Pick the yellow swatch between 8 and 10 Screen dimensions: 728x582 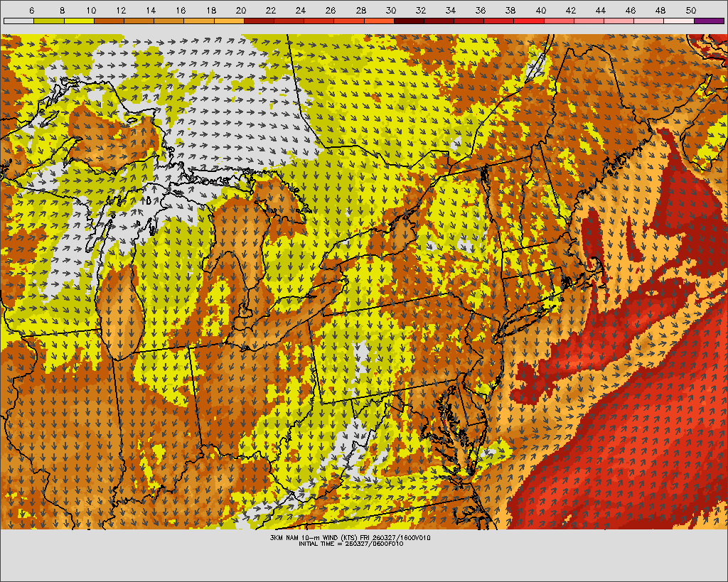(79, 21)
